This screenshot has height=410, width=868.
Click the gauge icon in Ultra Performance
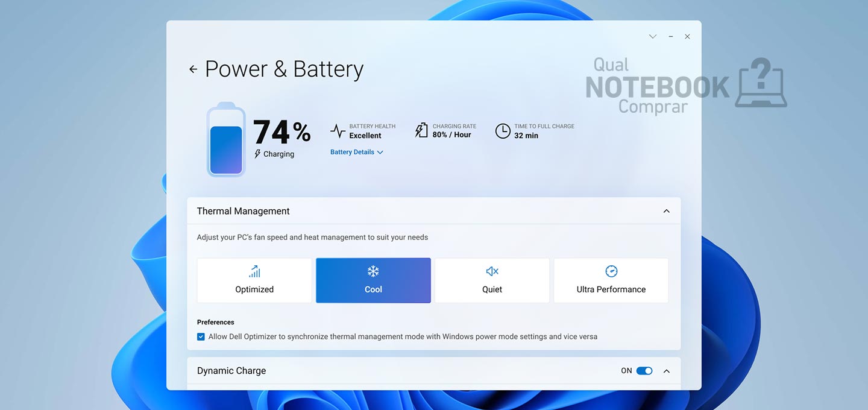[x=611, y=271]
